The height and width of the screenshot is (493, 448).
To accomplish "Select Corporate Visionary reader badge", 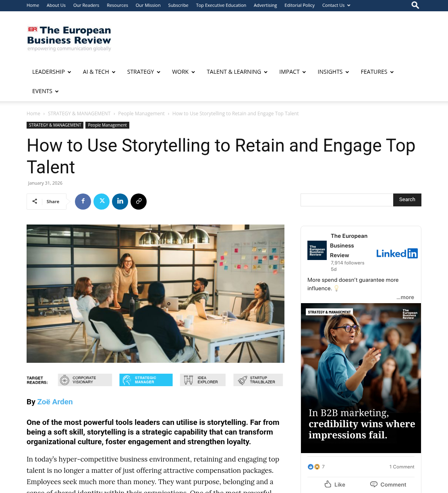I will [x=85, y=380].
